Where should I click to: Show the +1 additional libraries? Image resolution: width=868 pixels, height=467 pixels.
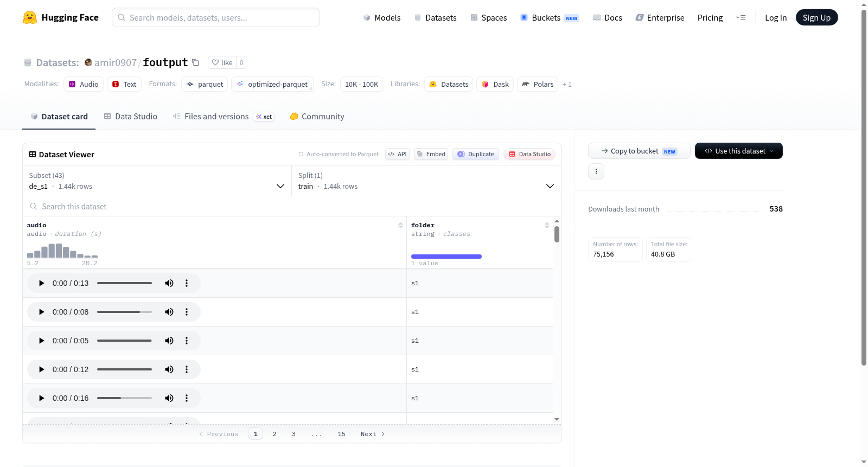pyautogui.click(x=567, y=84)
